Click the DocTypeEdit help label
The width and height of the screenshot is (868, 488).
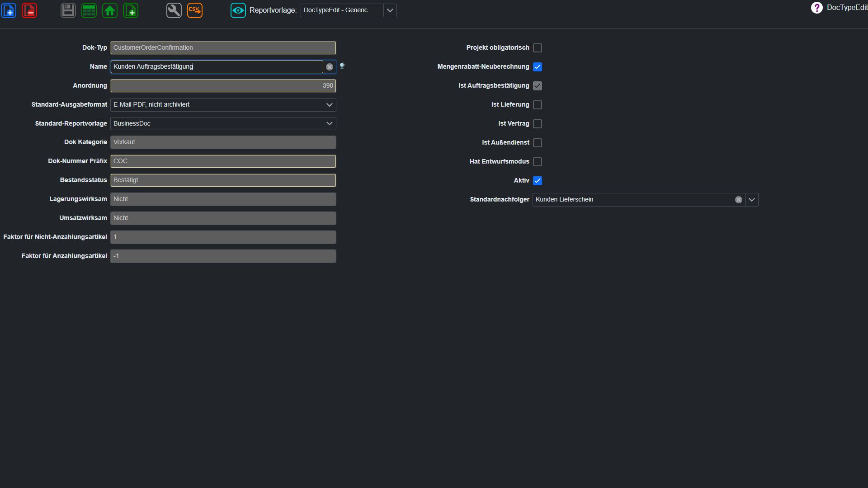coord(847,8)
